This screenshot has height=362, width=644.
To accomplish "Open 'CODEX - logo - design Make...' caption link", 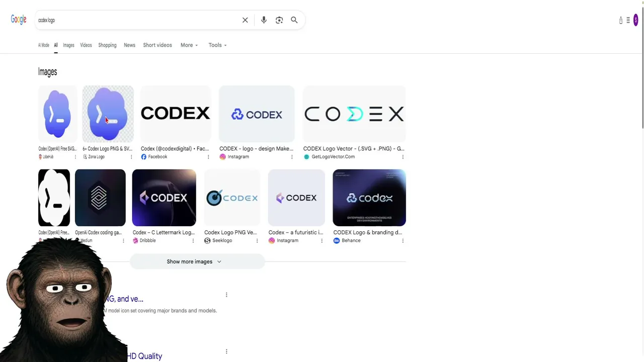I will coord(256,149).
